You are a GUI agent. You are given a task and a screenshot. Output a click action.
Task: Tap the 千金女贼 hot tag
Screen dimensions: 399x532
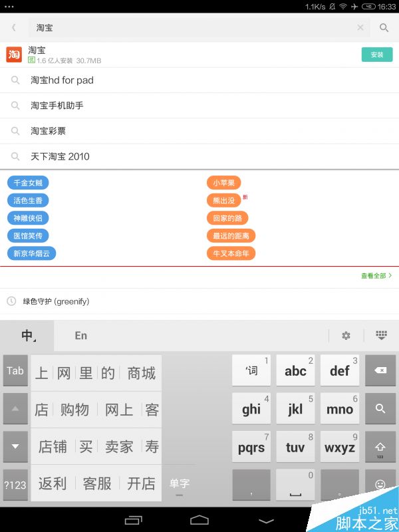click(28, 183)
